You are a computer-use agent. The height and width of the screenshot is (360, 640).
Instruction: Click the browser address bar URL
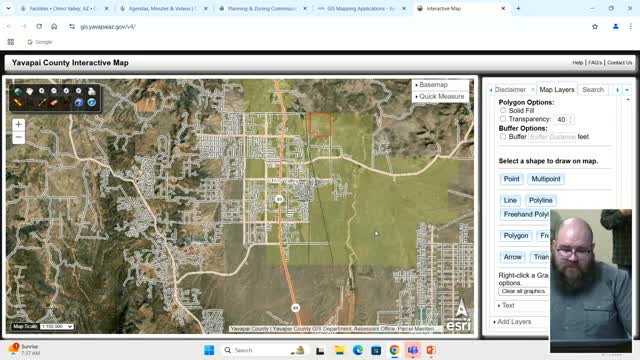click(x=108, y=27)
